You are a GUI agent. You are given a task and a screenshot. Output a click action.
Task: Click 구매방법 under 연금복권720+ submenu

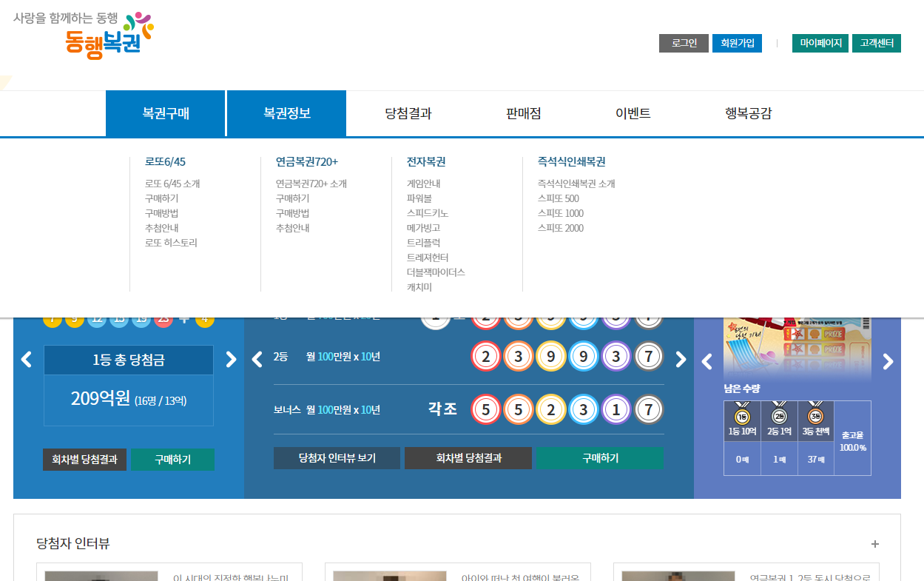point(292,213)
